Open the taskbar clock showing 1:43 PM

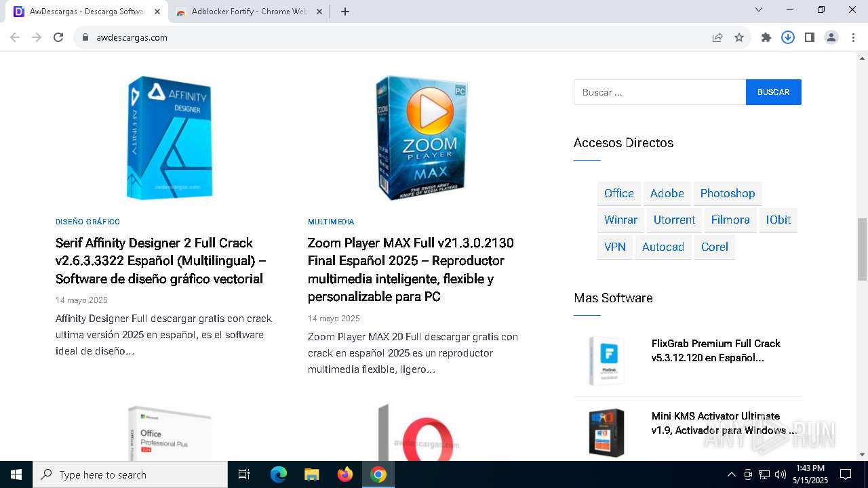coord(810,474)
